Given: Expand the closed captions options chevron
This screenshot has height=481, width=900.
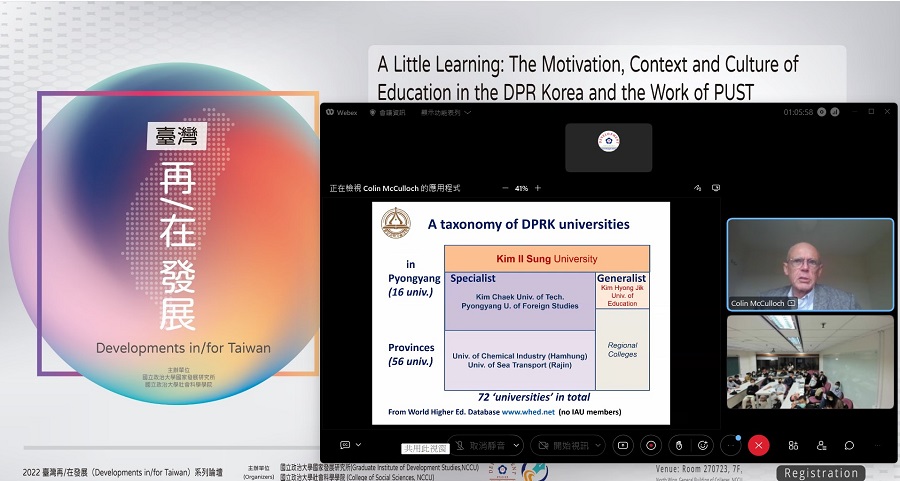Looking at the screenshot, I should coord(359,445).
